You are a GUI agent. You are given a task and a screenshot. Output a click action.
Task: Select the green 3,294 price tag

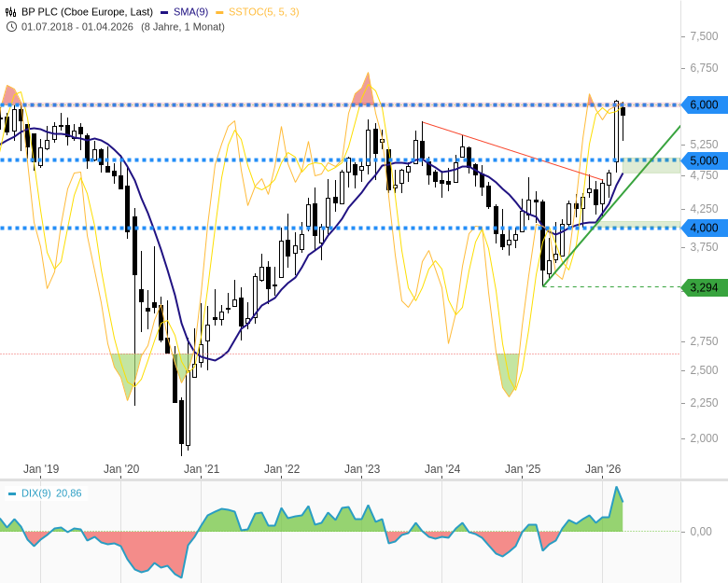point(703,287)
